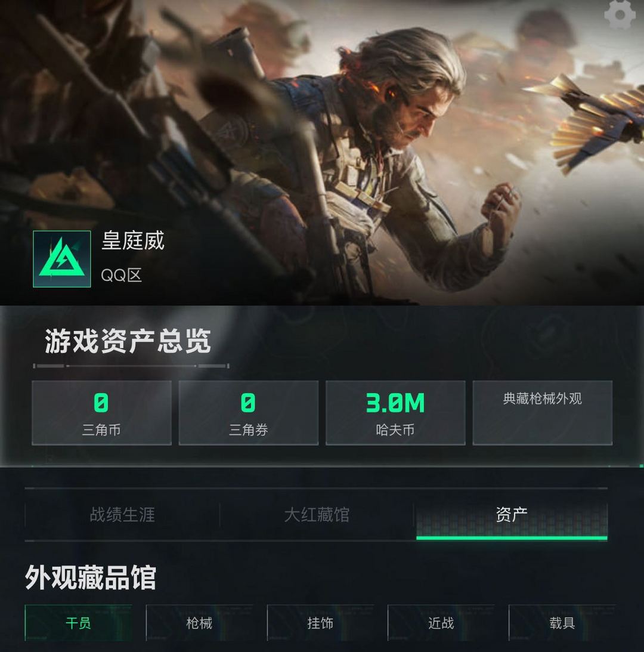Viewport: 644px width, 652px height.
Task: Open the 三角币 balance card
Action: [101, 413]
